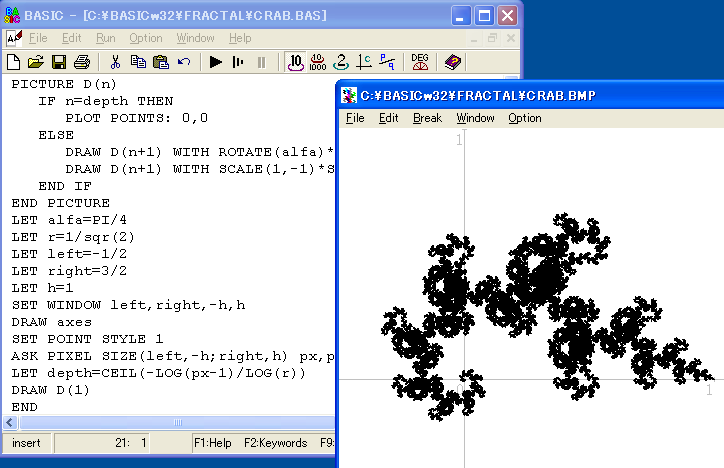Paste from clipboard icon

pos(161,62)
